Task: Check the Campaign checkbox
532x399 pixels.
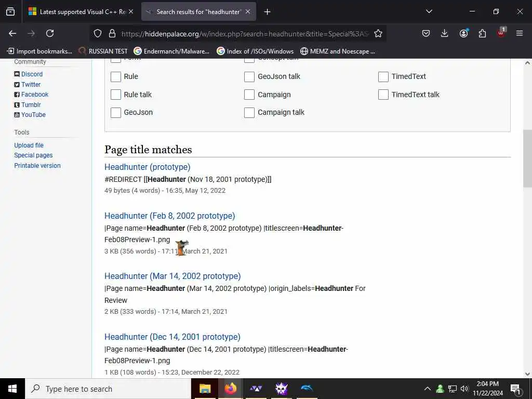Action: point(249,95)
